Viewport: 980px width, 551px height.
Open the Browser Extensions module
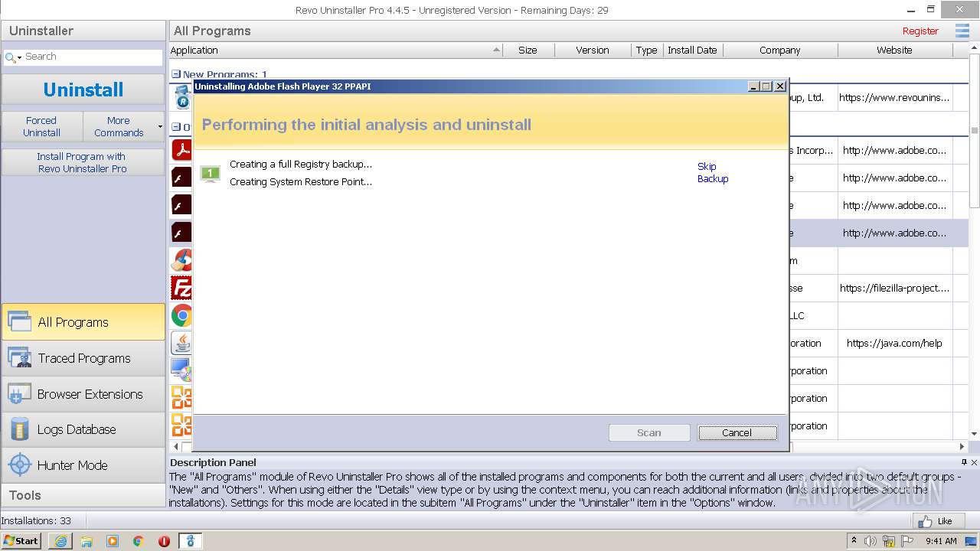coord(83,394)
